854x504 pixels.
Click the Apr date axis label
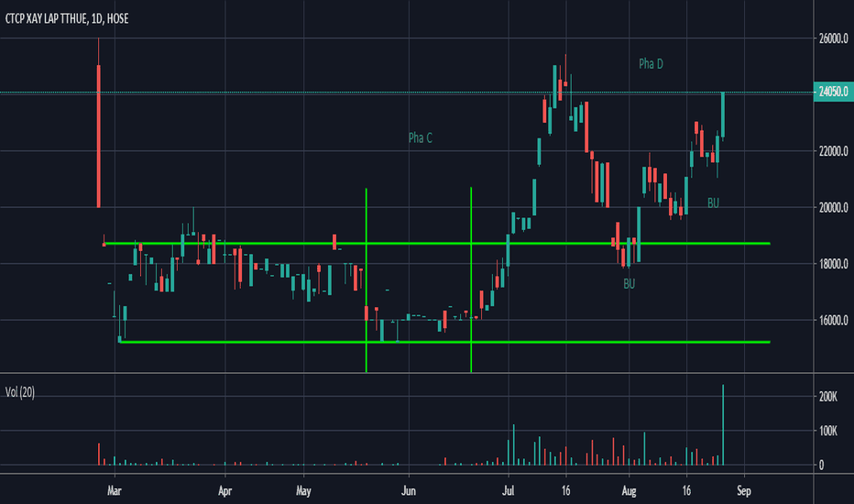click(x=224, y=490)
